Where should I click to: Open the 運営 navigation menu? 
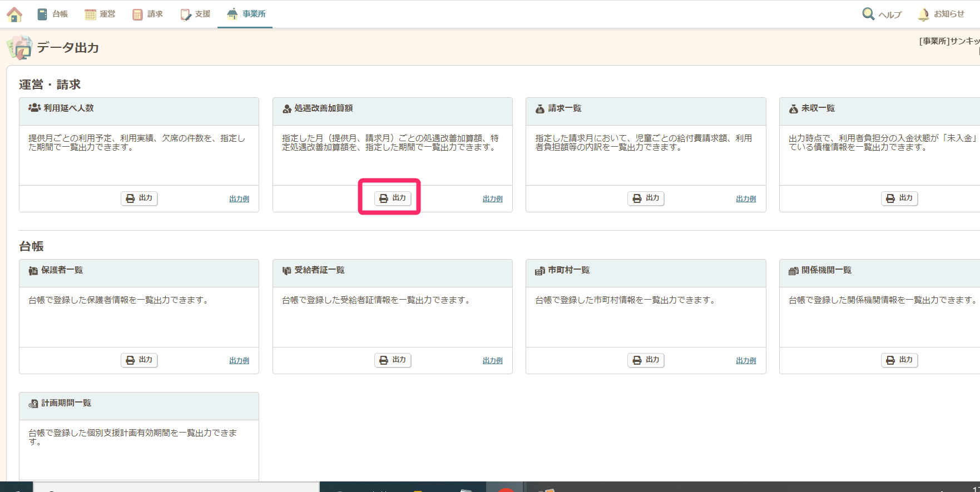coord(100,14)
